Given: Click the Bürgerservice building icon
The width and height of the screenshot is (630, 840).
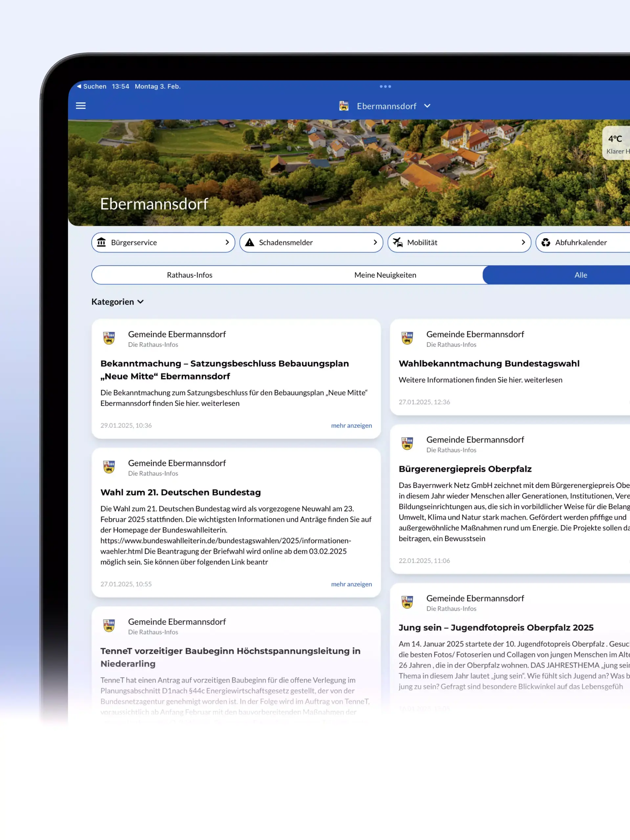Looking at the screenshot, I should 101,242.
